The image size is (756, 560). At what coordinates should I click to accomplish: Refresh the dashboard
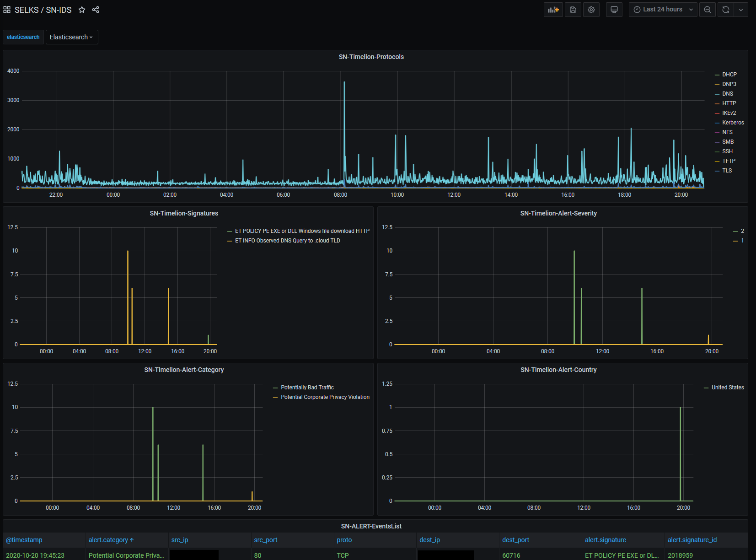coord(726,10)
